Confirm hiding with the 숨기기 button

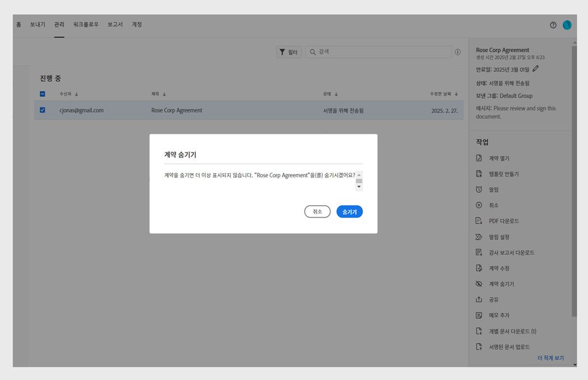349,211
